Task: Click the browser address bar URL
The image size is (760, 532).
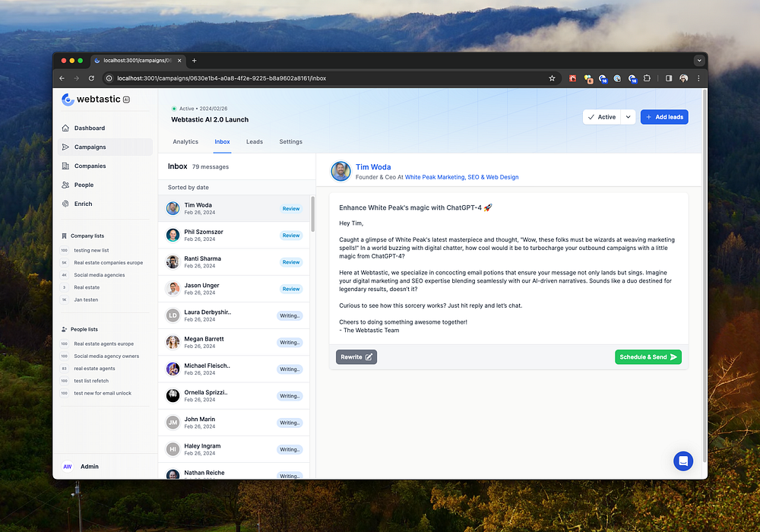Action: coord(221,78)
